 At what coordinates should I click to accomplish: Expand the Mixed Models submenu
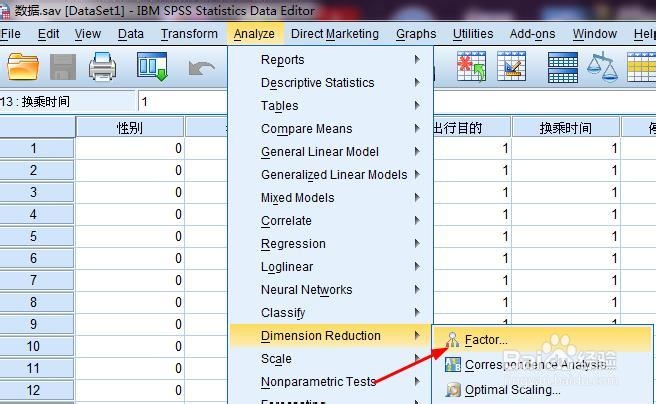(x=331, y=197)
